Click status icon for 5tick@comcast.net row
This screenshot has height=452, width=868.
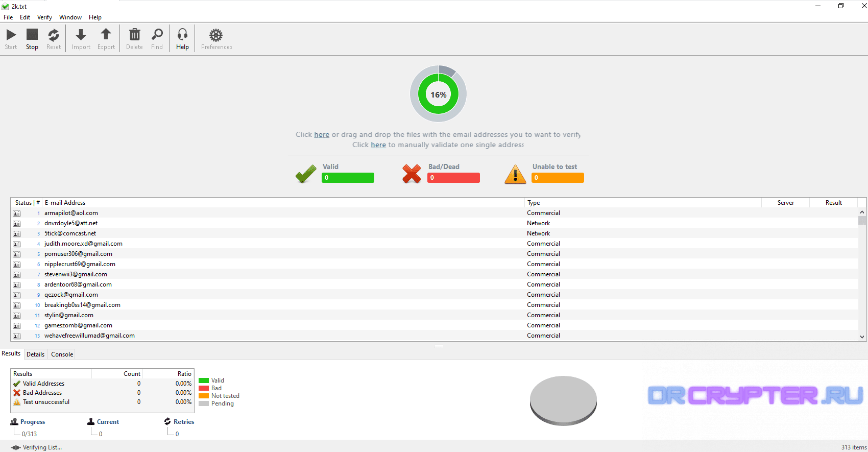click(x=17, y=234)
